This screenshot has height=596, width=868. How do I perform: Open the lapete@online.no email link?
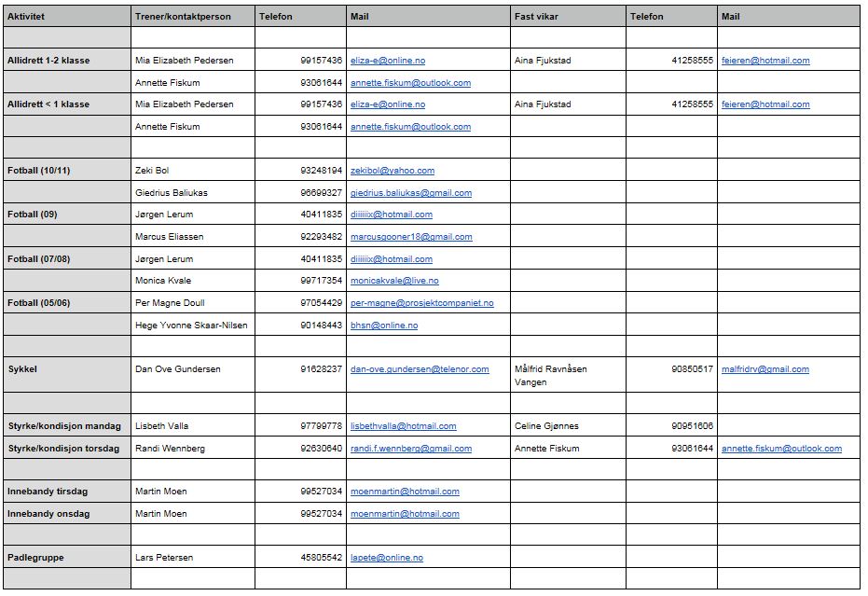(x=386, y=557)
